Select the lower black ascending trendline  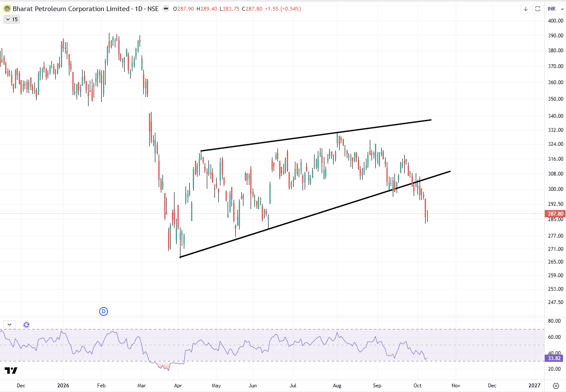[x=315, y=214]
